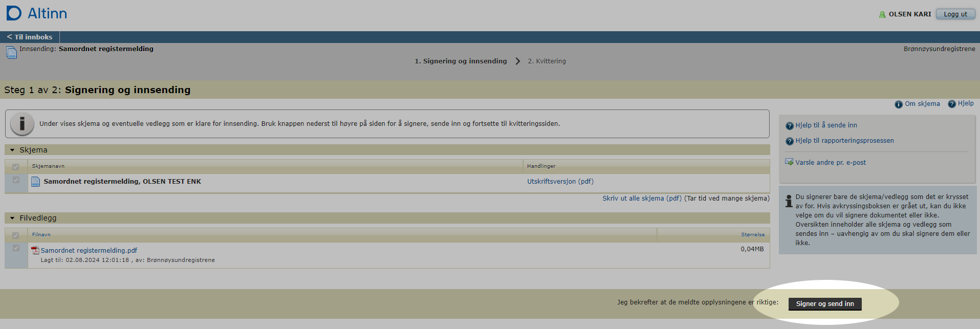Toggle the select-all checkbox in Skjema header
Screen dimensions: 980x329
(x=16, y=167)
